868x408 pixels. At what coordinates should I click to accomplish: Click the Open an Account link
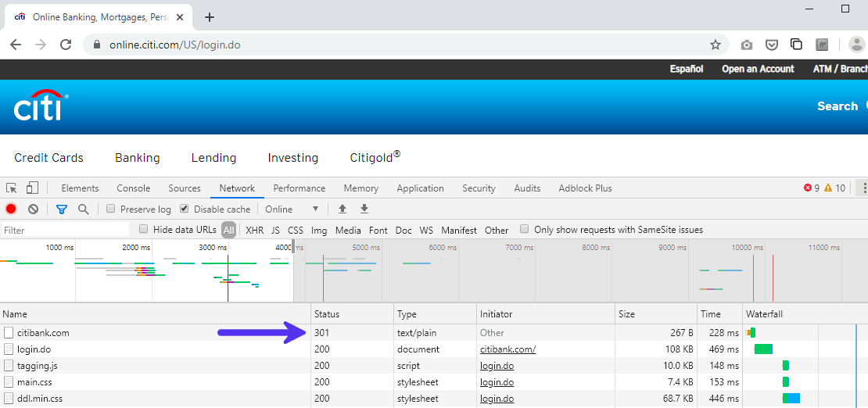pos(757,69)
